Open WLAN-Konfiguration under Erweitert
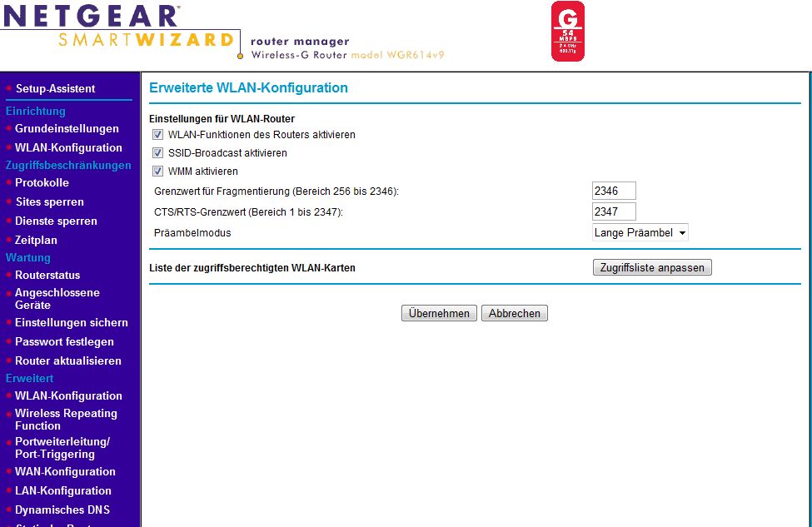Viewport: 812px width, 527px height. click(68, 395)
